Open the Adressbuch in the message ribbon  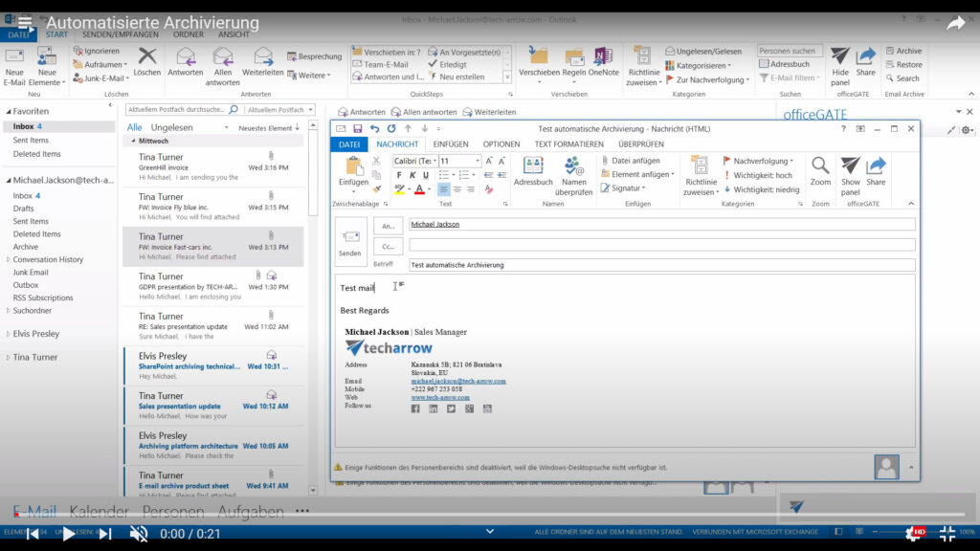[x=533, y=170]
